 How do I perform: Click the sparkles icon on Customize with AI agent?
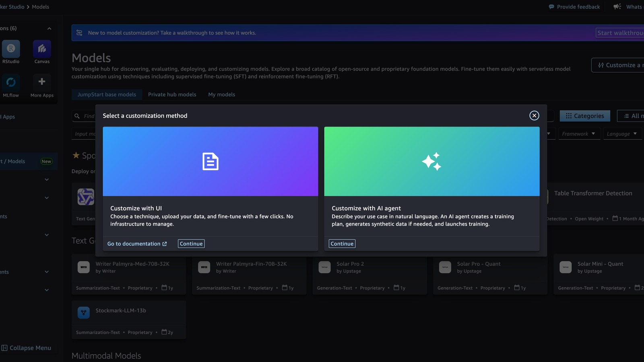pyautogui.click(x=431, y=162)
